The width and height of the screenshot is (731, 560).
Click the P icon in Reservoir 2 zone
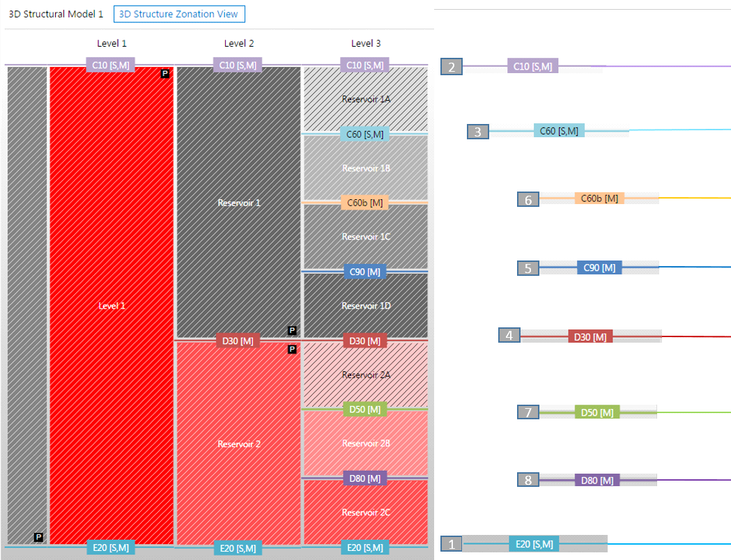click(x=292, y=349)
